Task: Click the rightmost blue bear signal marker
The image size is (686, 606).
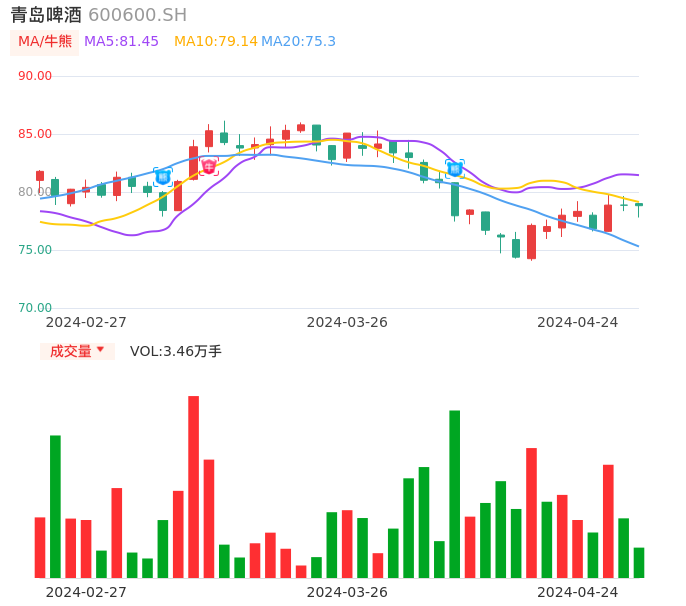Action: (455, 169)
